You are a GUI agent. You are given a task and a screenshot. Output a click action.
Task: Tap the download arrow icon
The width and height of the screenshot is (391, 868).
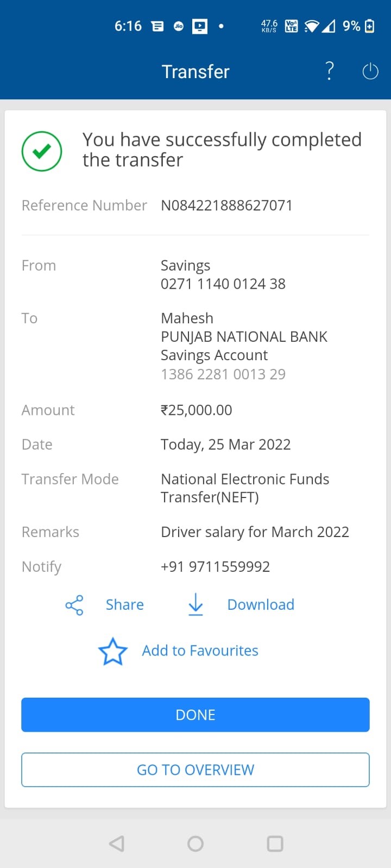195,604
